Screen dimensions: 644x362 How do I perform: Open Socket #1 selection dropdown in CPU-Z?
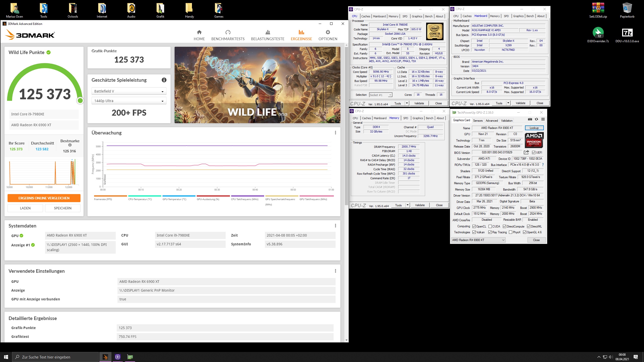coord(381,95)
